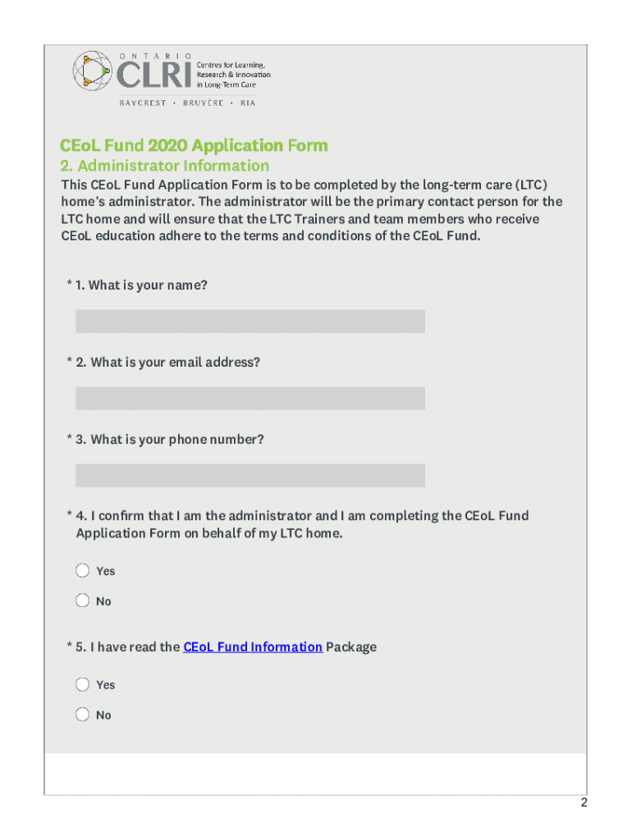Click the '3. What is your phone number?' label
Viewport: 632px width, 840px height.
[170, 440]
